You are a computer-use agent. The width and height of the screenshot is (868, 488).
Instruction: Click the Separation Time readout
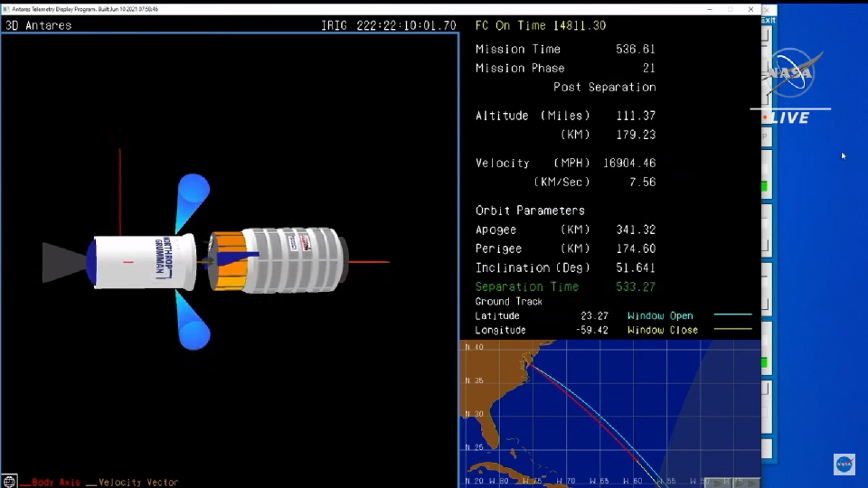565,286
